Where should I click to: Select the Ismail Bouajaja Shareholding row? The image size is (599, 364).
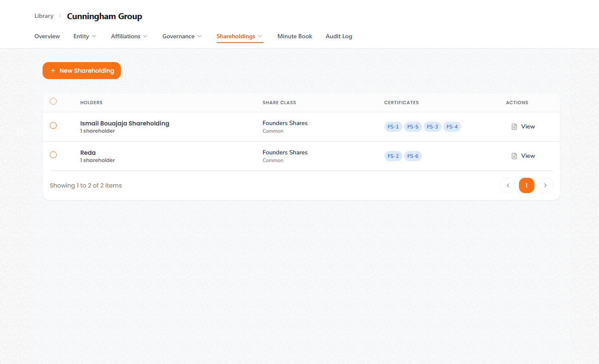(x=53, y=125)
